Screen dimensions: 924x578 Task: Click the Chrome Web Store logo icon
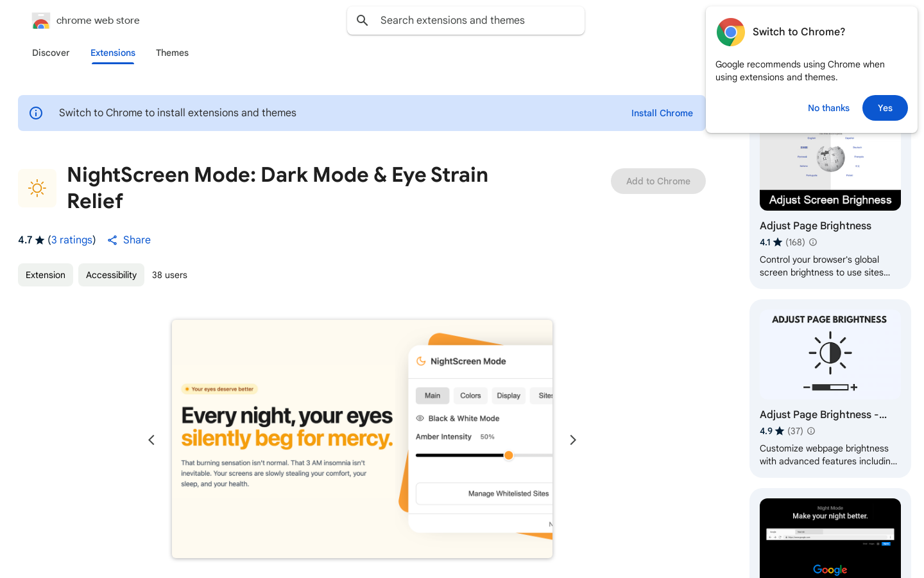tap(41, 21)
